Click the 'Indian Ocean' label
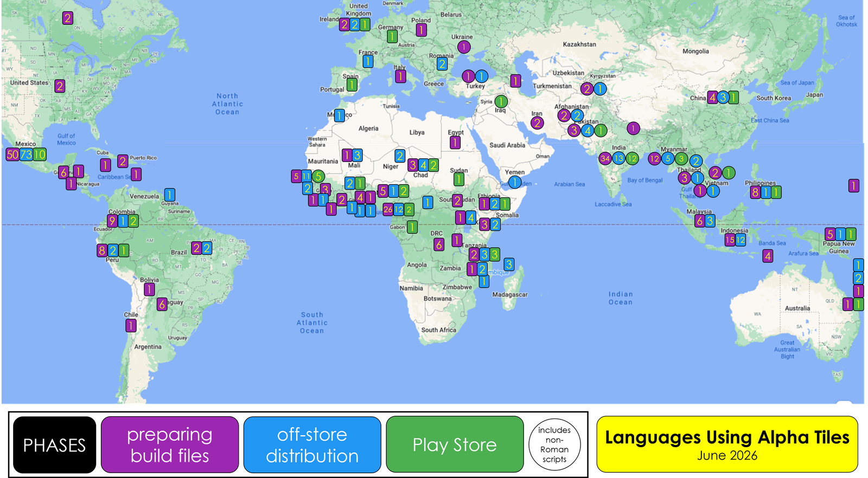Viewport: 868px width, 478px height. coord(620,298)
